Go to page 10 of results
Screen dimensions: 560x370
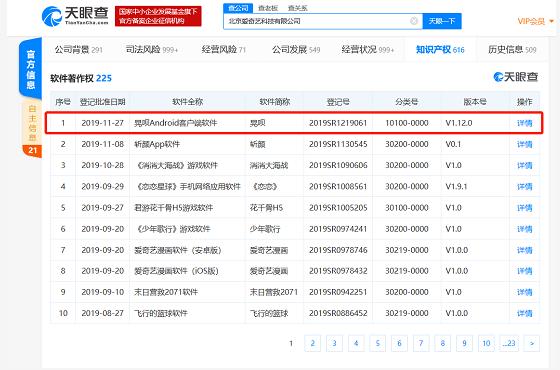[x=486, y=343]
